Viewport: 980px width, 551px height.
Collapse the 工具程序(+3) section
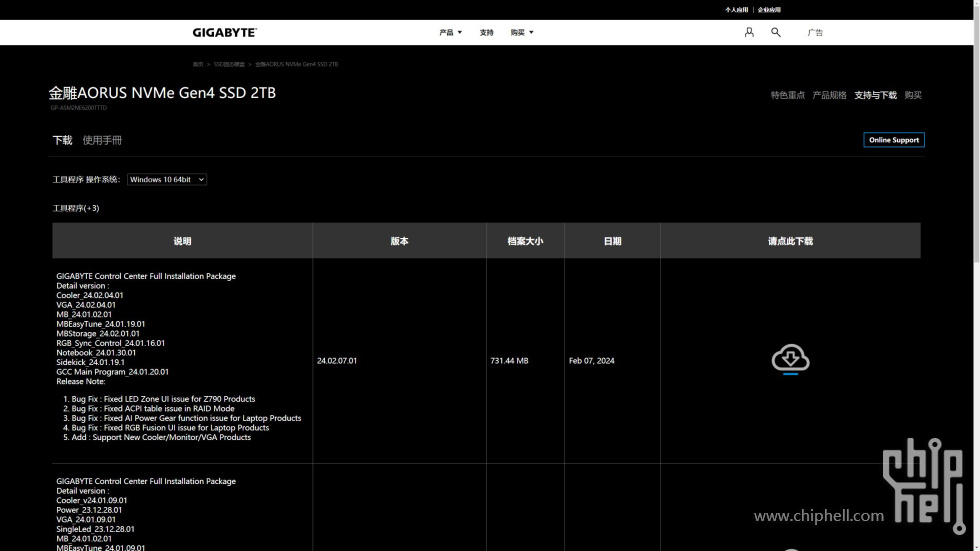76,208
